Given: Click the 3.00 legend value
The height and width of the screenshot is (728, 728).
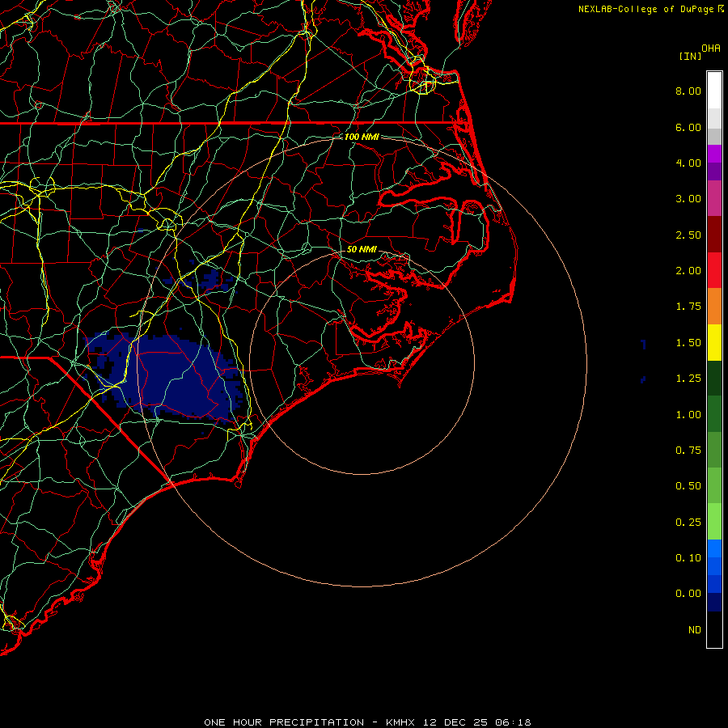Looking at the screenshot, I should [x=688, y=199].
